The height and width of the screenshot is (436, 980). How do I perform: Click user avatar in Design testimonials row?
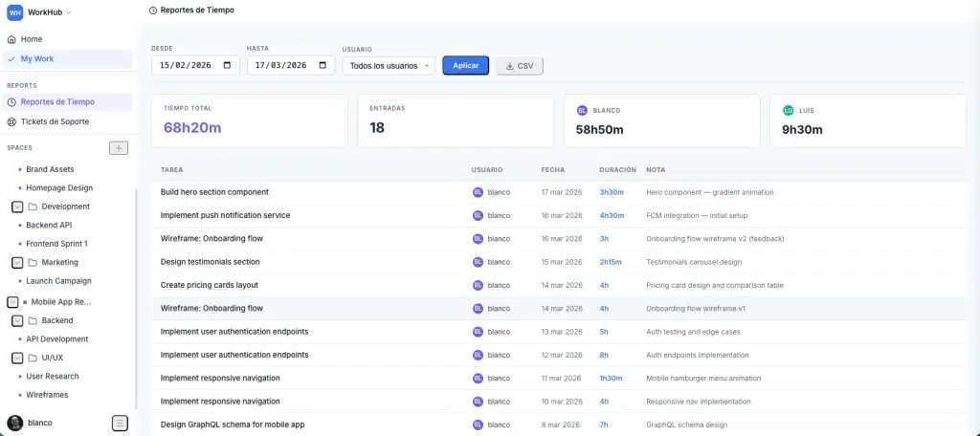(479, 262)
